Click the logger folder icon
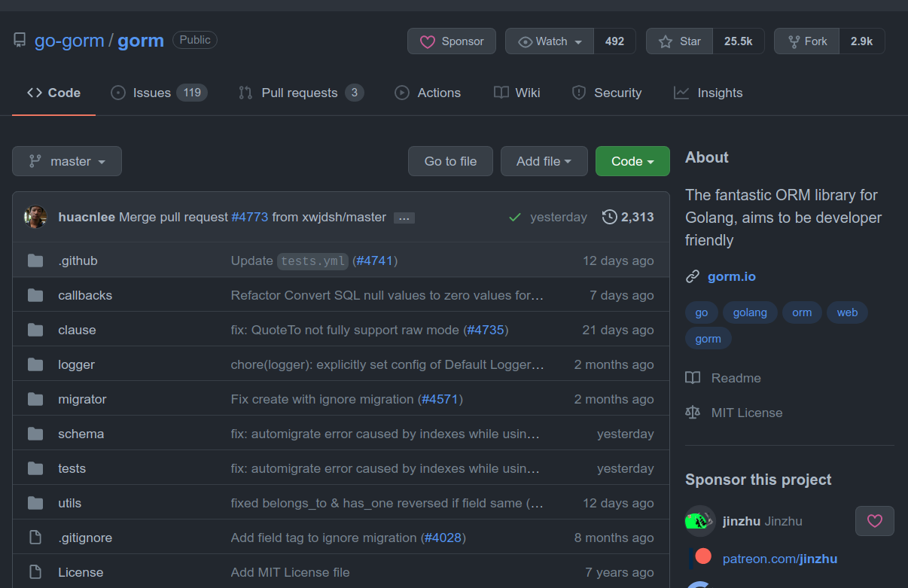Viewport: 908px width, 588px height. coord(35,364)
